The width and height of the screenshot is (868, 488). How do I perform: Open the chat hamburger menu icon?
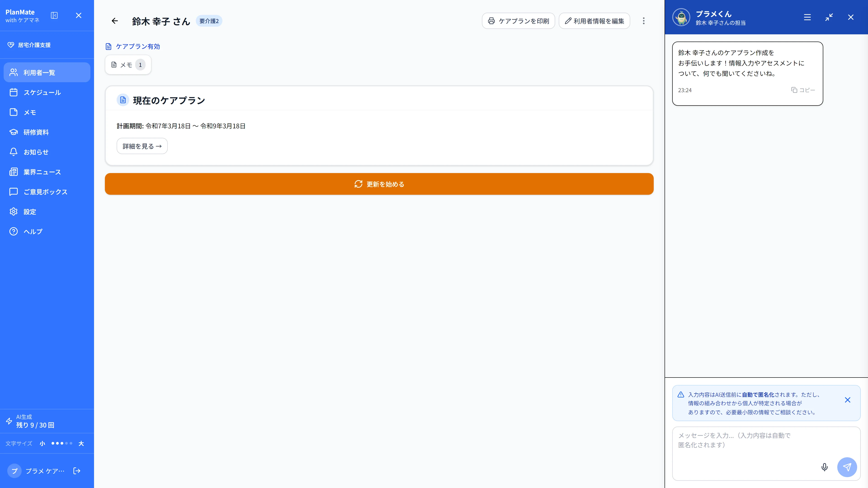(x=807, y=17)
